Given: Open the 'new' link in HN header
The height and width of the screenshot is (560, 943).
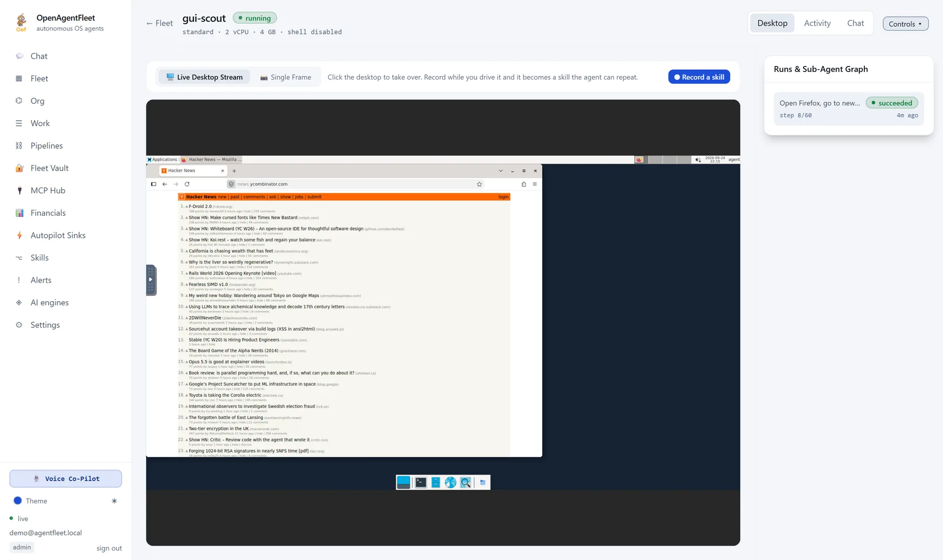Looking at the screenshot, I should 222,197.
